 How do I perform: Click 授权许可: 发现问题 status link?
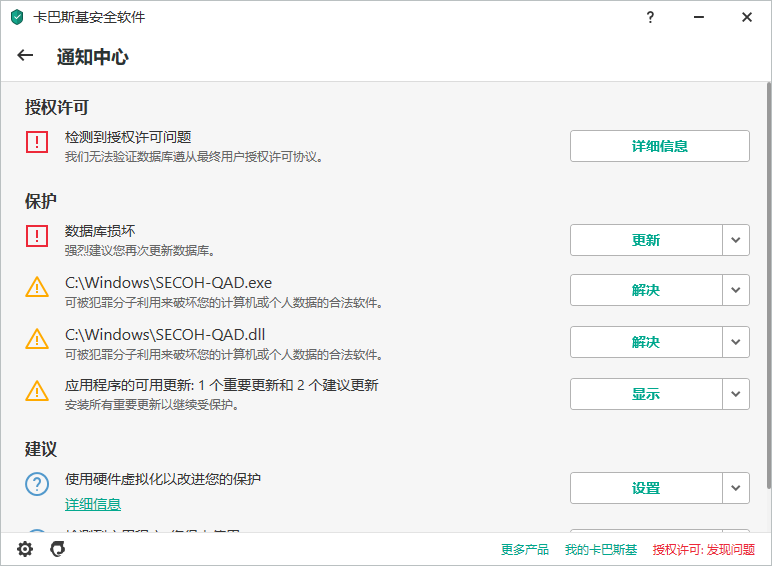[704, 549]
